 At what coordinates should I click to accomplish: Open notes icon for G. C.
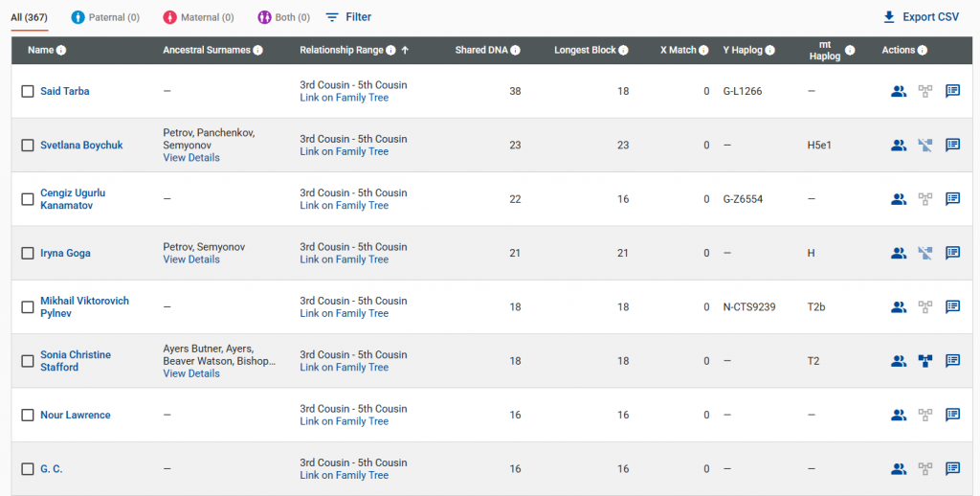pyautogui.click(x=953, y=469)
